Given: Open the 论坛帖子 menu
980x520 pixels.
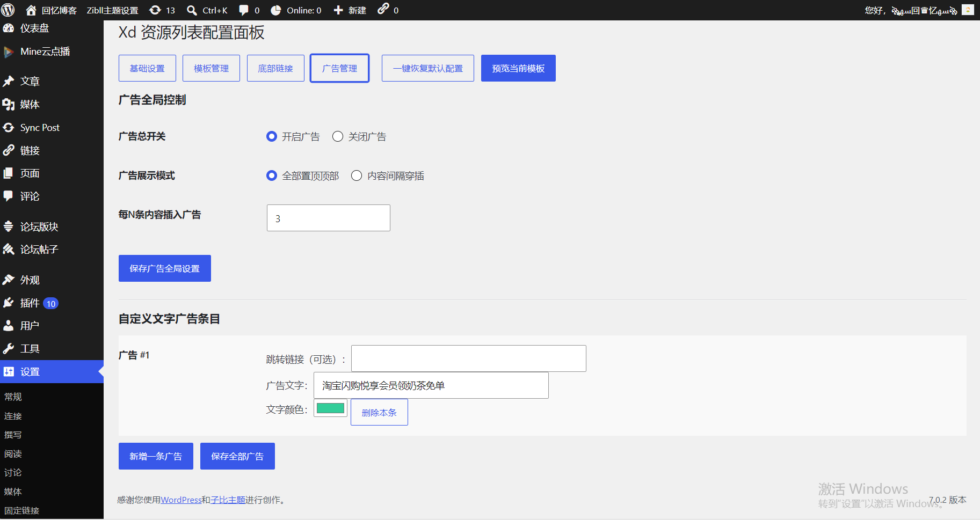Looking at the screenshot, I should (x=52, y=250).
